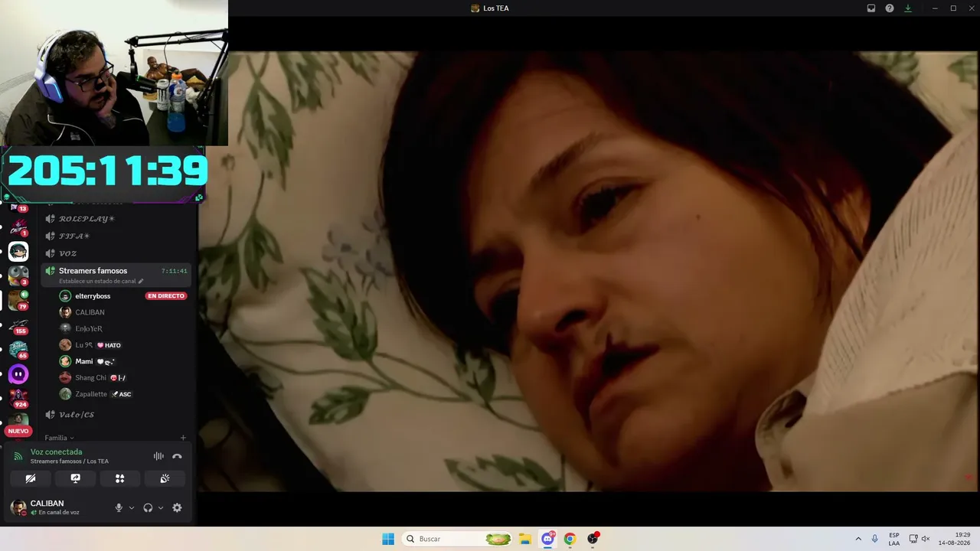Click the red NUEVO unread pill
The width and height of the screenshot is (980, 551).
[x=18, y=431]
